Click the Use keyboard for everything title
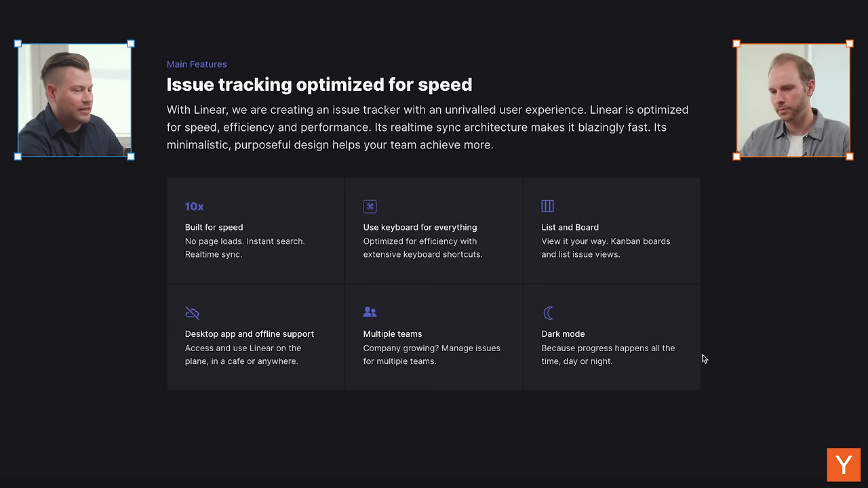 [420, 227]
